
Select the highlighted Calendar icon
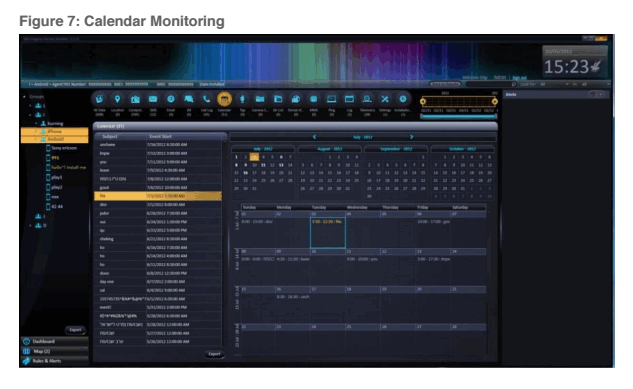coord(224,99)
